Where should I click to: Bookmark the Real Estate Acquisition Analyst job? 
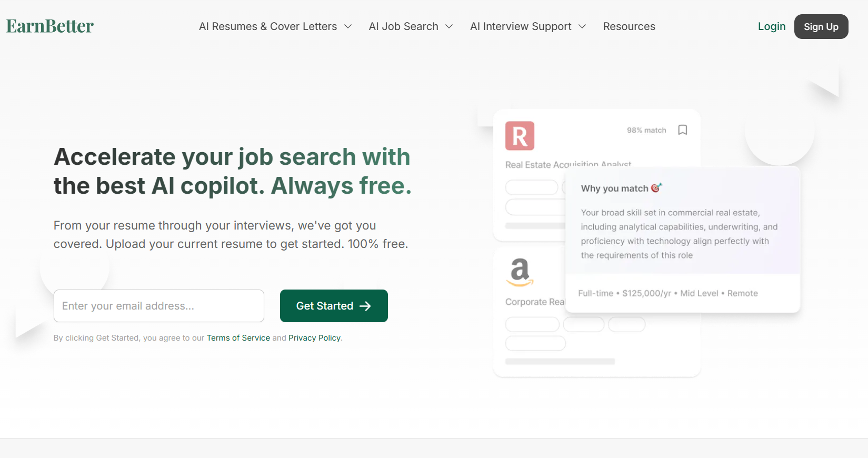point(682,130)
